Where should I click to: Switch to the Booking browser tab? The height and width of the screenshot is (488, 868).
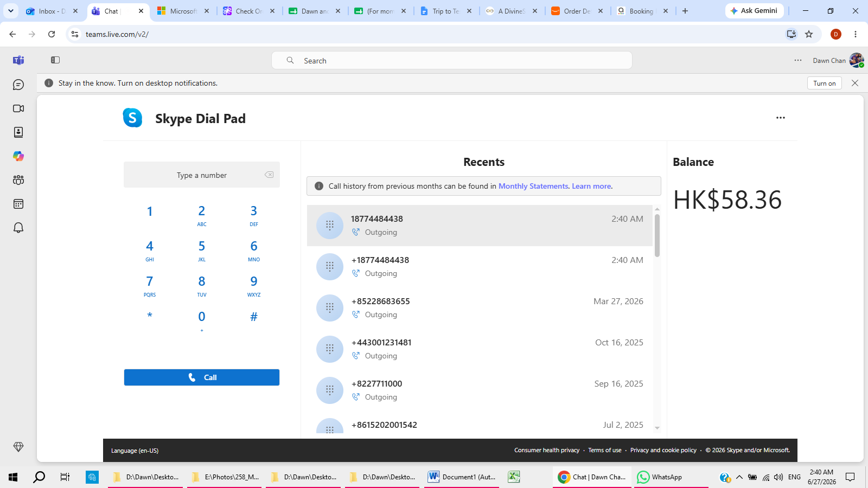pos(642,11)
